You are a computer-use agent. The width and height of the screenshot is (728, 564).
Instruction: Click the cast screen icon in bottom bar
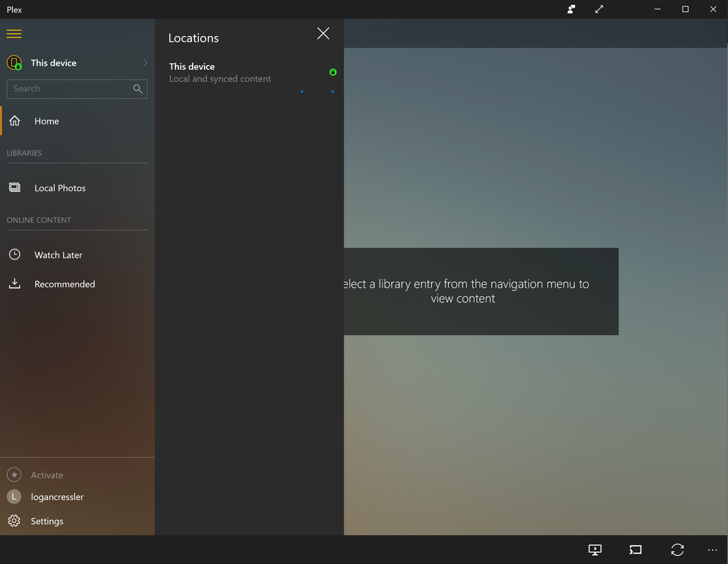(x=636, y=550)
